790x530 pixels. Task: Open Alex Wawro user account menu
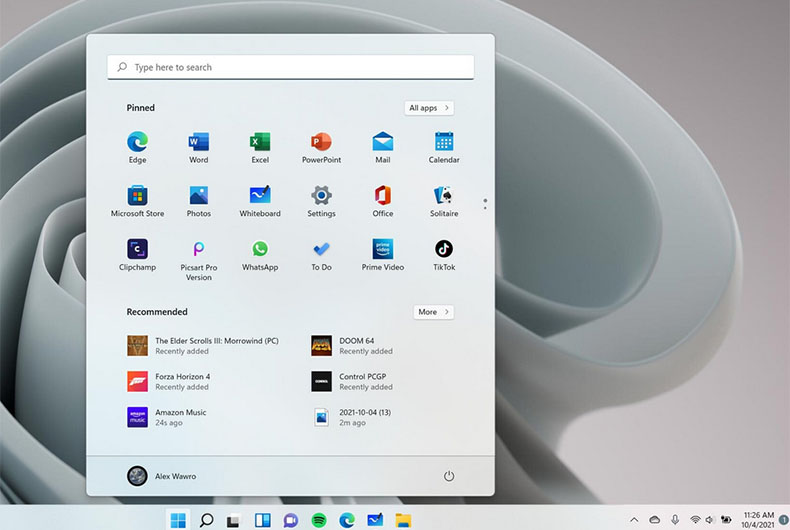(162, 476)
